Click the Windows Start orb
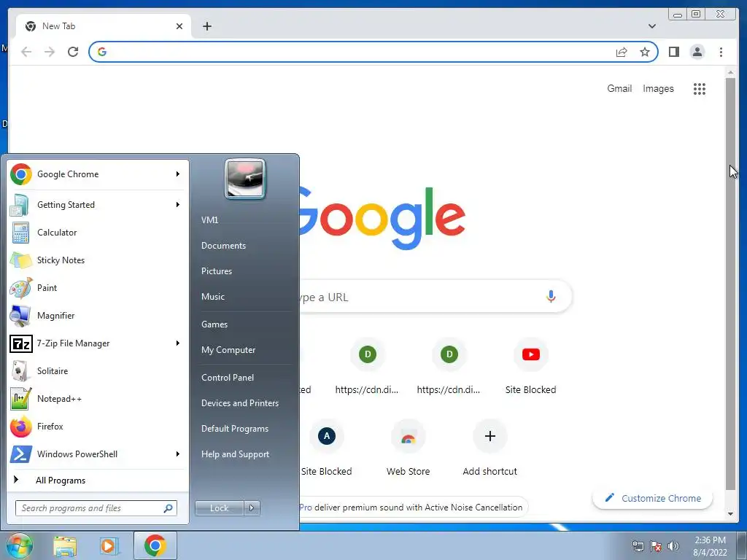747x560 pixels. tap(20, 545)
